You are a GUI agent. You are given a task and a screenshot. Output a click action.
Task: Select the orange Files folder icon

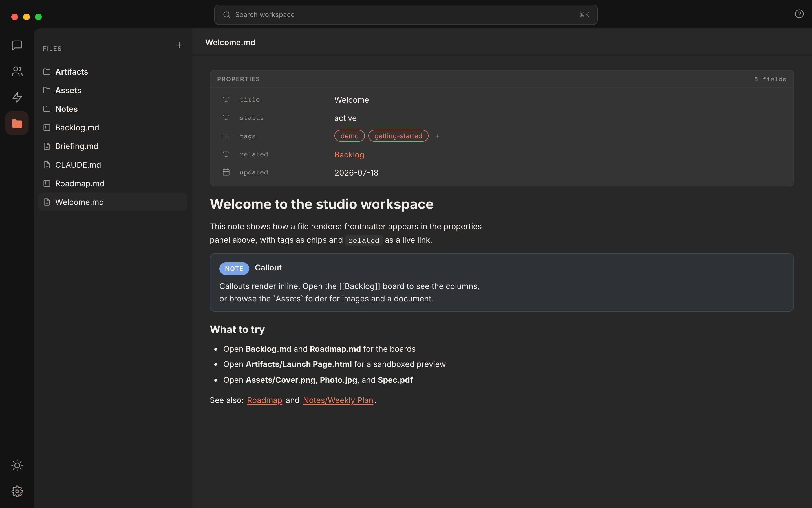(x=17, y=123)
